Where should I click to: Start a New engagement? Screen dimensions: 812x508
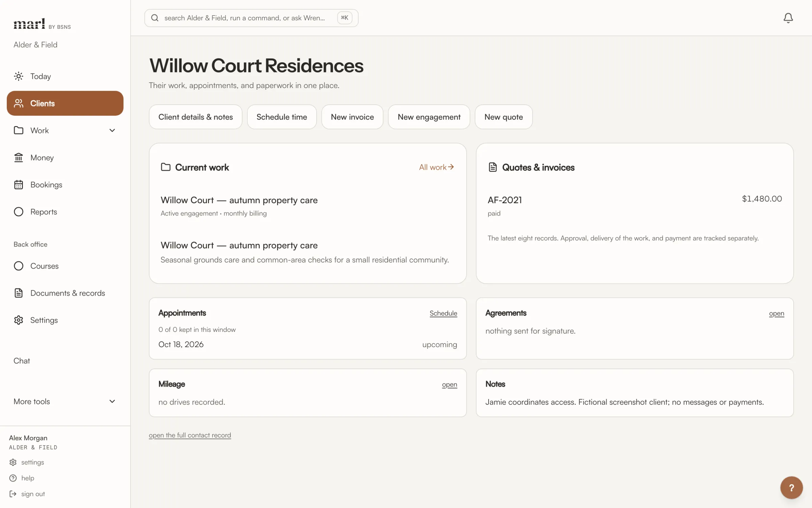pyautogui.click(x=429, y=117)
